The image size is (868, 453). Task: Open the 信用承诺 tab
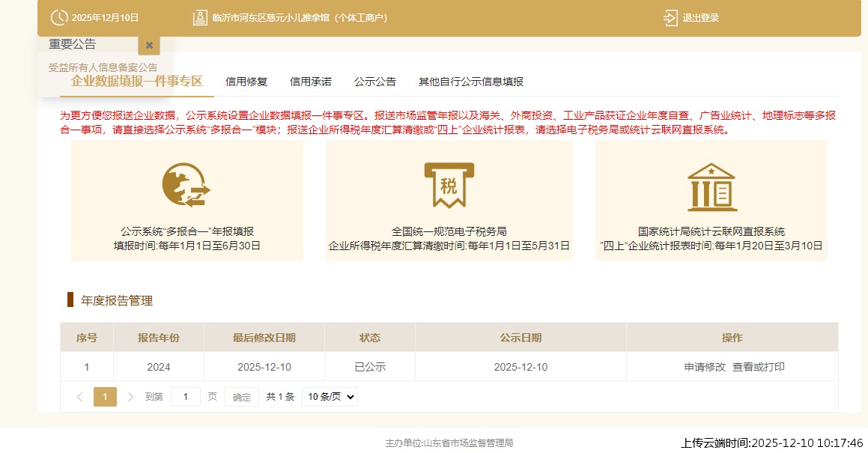[x=310, y=82]
